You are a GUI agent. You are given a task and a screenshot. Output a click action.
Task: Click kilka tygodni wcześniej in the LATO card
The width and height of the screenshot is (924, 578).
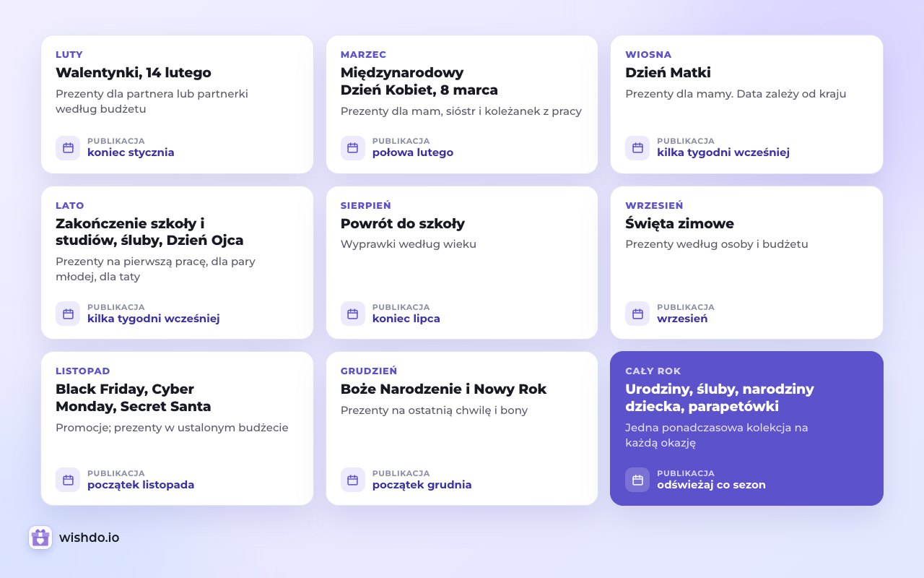coord(154,319)
